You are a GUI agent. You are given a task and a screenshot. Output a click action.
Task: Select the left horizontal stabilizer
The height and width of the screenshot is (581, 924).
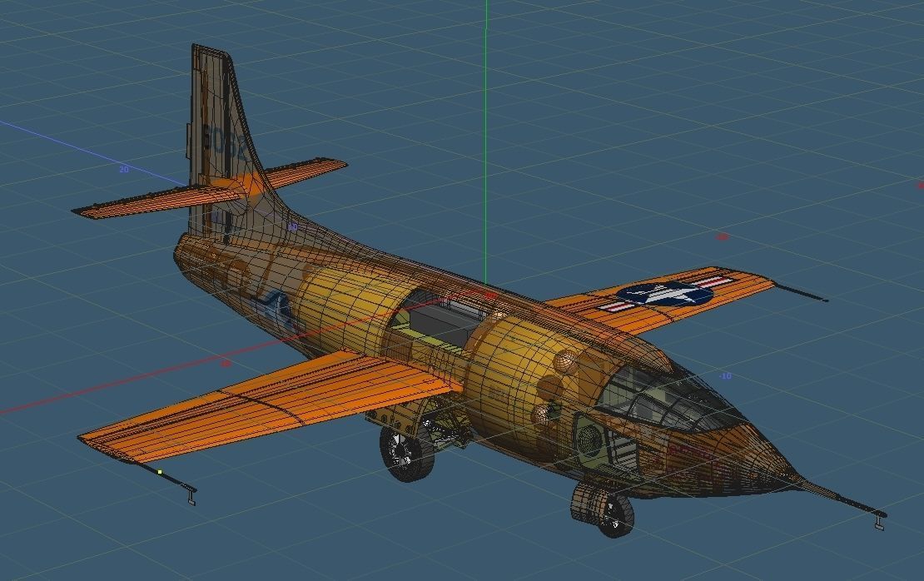click(x=156, y=201)
